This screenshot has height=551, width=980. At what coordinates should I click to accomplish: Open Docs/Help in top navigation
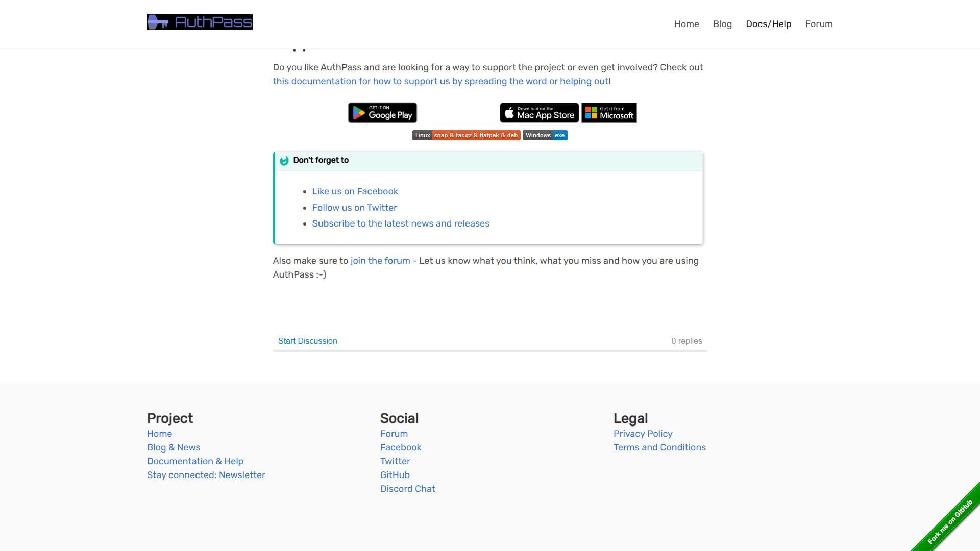tap(768, 24)
